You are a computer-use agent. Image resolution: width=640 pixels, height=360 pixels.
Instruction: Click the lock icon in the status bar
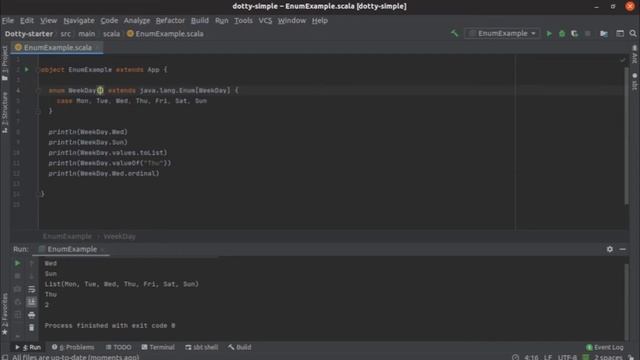(631, 357)
